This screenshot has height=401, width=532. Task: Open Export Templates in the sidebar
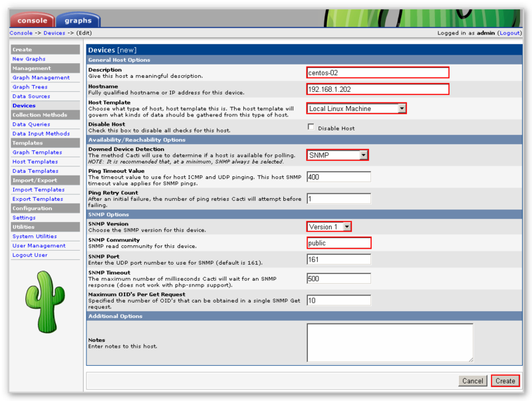coord(38,199)
